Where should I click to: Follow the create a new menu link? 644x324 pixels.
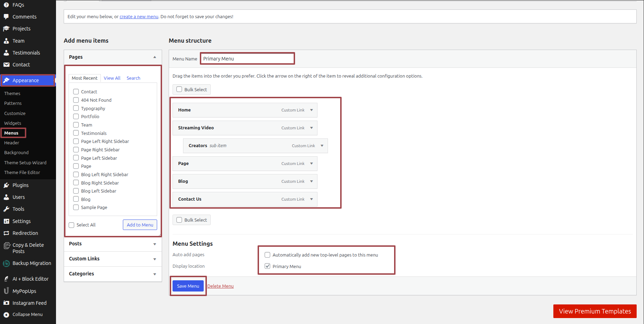point(139,16)
